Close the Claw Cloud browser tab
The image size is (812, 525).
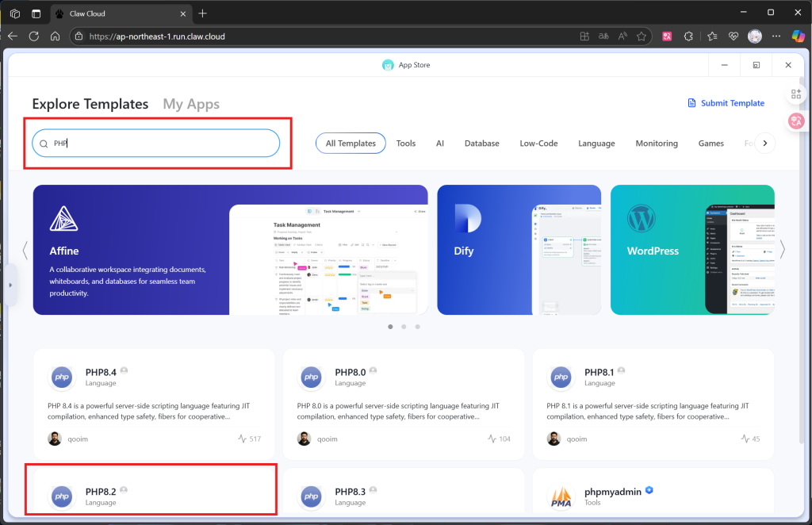click(x=183, y=14)
